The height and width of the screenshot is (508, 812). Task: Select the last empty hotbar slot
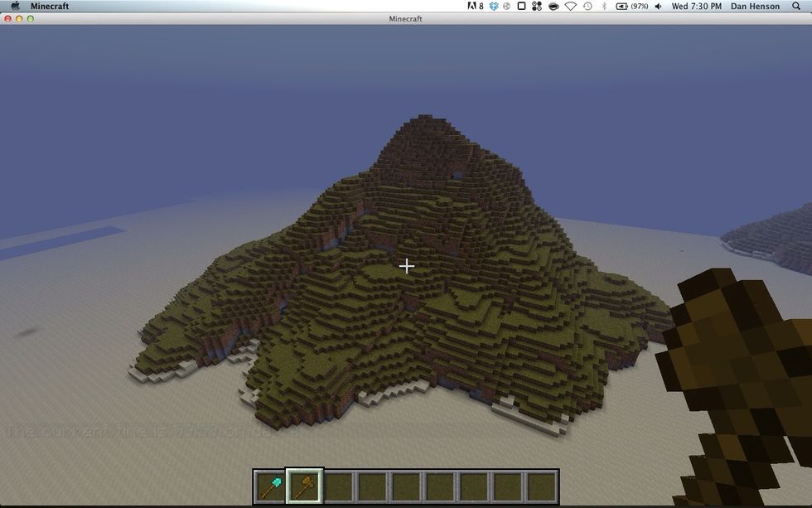[x=542, y=486]
